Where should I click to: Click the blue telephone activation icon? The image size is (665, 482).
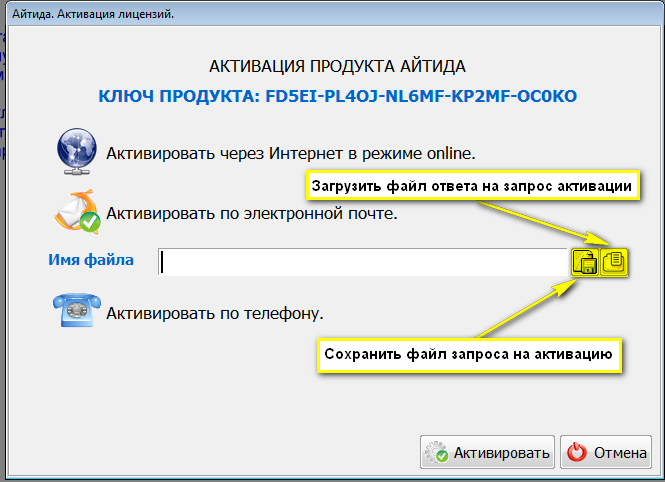tap(77, 310)
